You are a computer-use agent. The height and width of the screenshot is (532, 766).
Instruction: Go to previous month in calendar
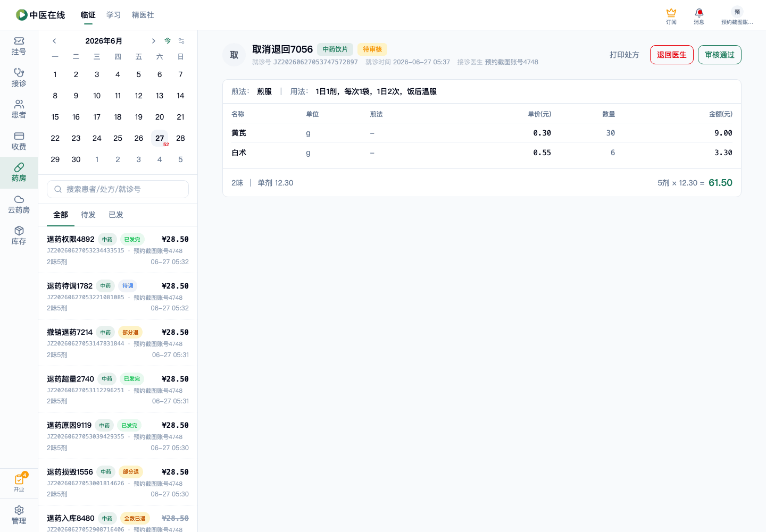click(54, 41)
